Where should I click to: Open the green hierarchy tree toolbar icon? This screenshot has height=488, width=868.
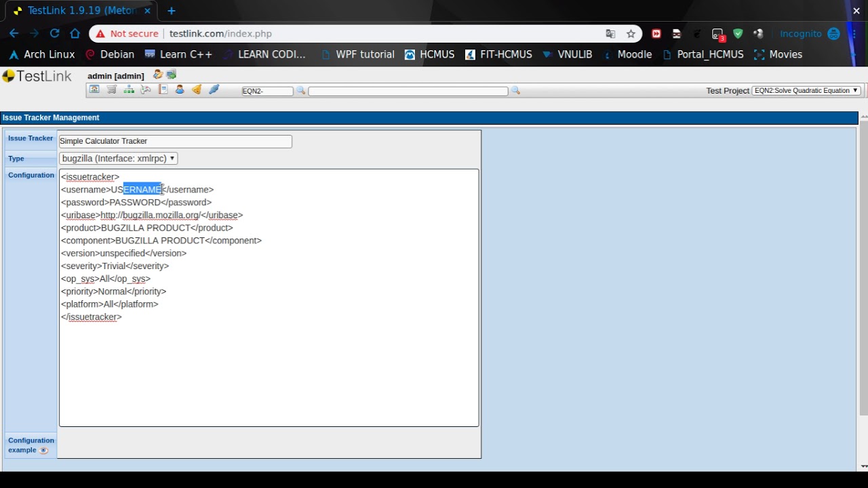tap(129, 89)
